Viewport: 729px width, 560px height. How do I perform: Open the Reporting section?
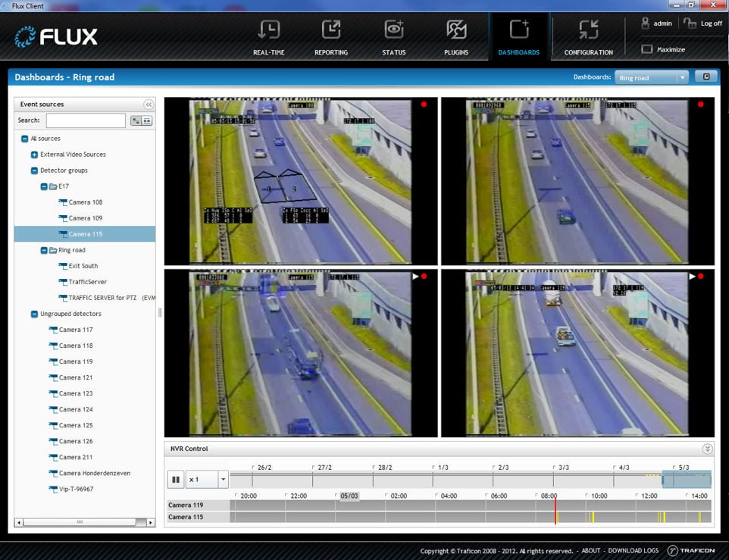(x=331, y=37)
